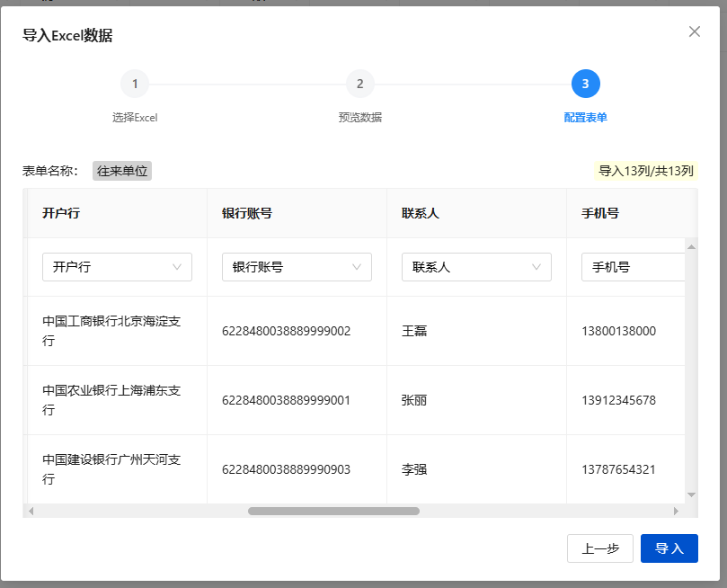Expand the 联系人 field mapping dropdown
Viewport: 727px width, 588px height.
click(476, 267)
